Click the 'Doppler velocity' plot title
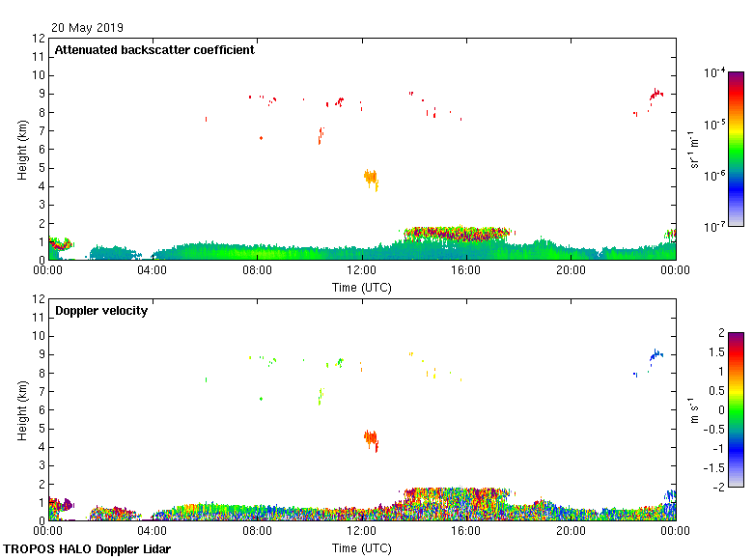753x560 pixels. [101, 311]
